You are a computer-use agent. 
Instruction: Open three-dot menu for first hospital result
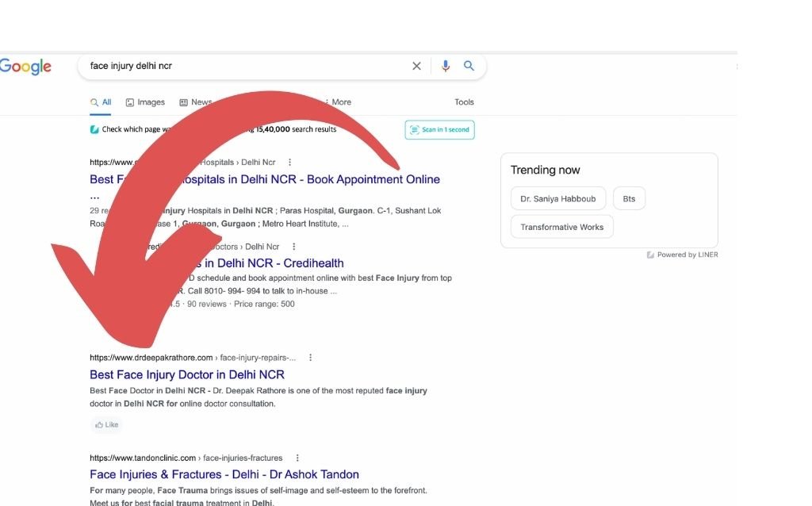pos(290,163)
